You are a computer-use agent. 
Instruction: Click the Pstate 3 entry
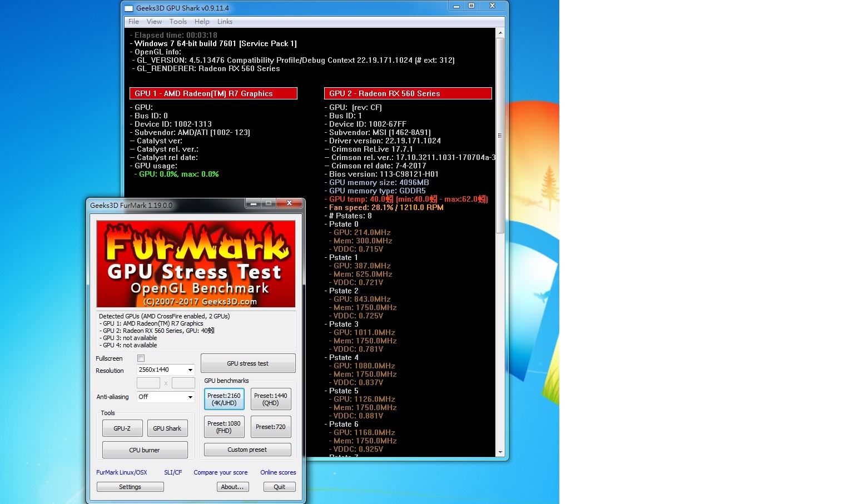point(342,324)
